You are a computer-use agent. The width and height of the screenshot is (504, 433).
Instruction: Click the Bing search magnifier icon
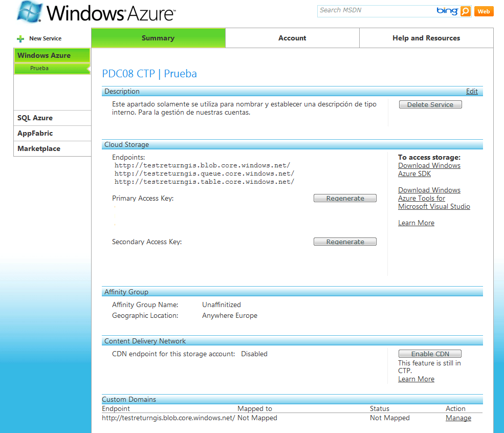pyautogui.click(x=466, y=11)
